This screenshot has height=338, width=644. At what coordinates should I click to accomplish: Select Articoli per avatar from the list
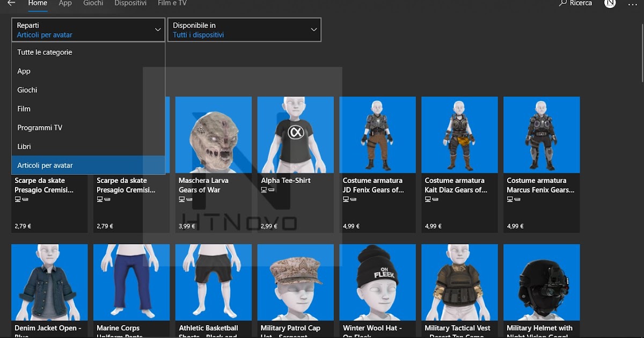(x=45, y=165)
